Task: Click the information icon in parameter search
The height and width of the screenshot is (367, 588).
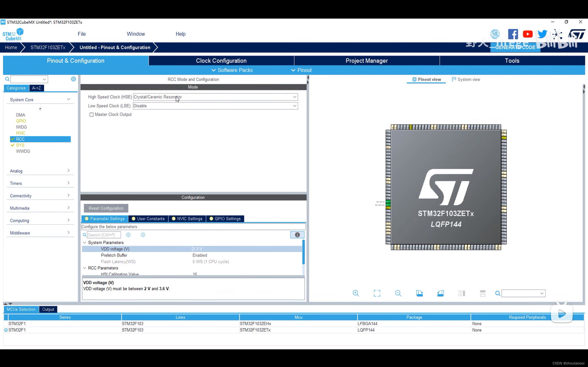Action: 296,234
